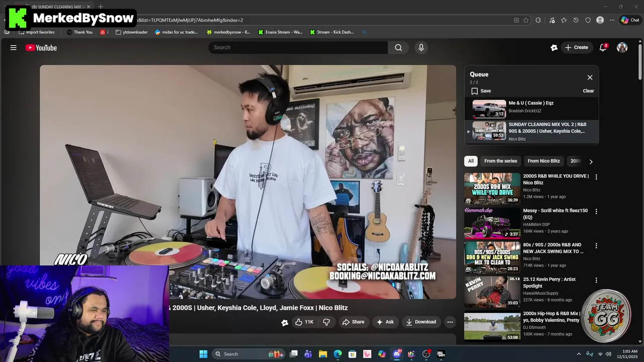
Task: Open a new browser tab with plus
Action: click(x=101, y=7)
